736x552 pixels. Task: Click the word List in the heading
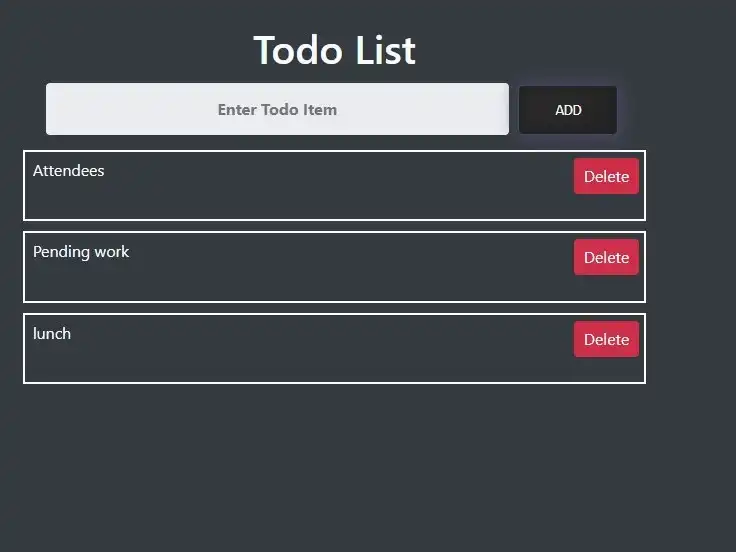[386, 50]
